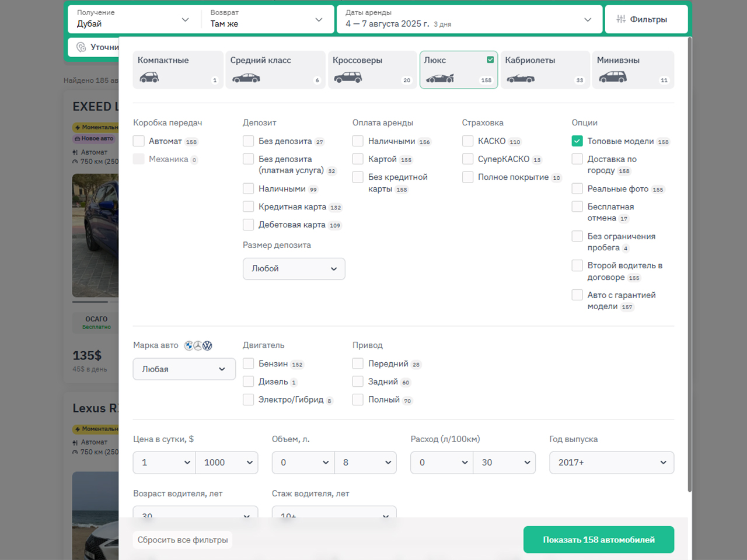The height and width of the screenshot is (560, 747).
Task: Expand the Получение Дубай location dropdown
Action: (x=134, y=19)
